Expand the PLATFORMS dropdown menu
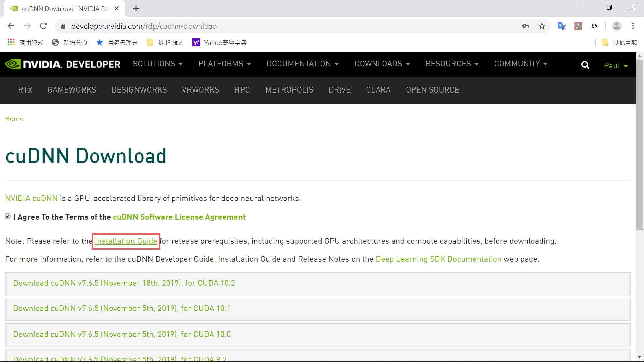 [x=225, y=64]
